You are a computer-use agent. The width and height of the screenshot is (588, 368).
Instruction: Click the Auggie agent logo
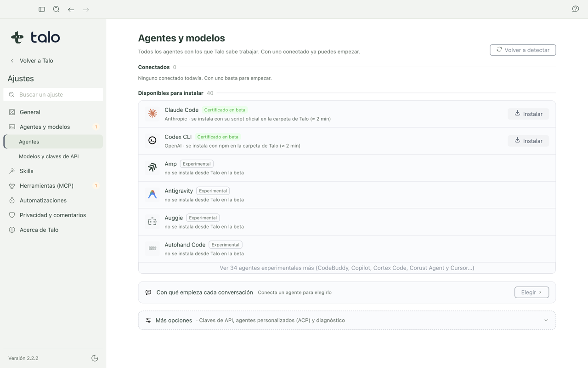[x=153, y=221]
